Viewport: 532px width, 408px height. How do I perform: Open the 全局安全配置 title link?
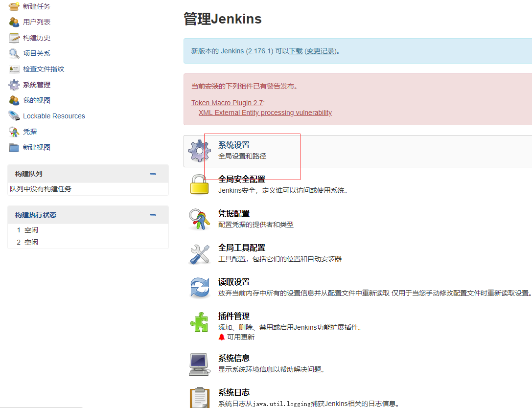(242, 179)
